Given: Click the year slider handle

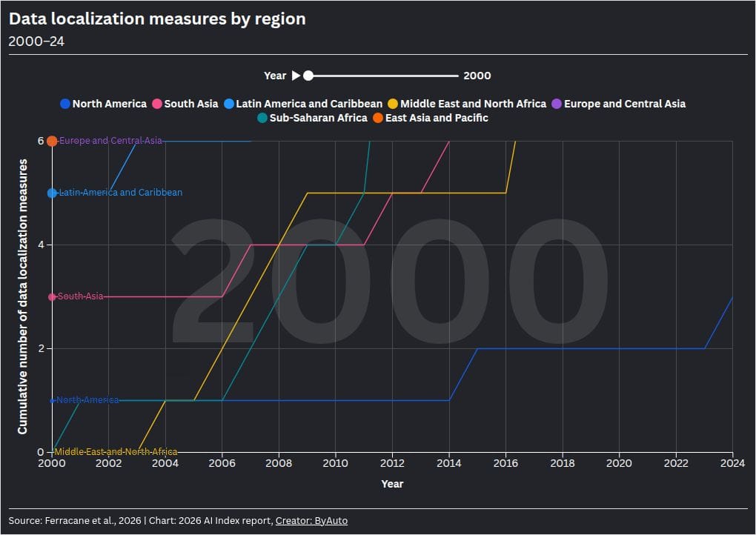Looking at the screenshot, I should pos(308,76).
